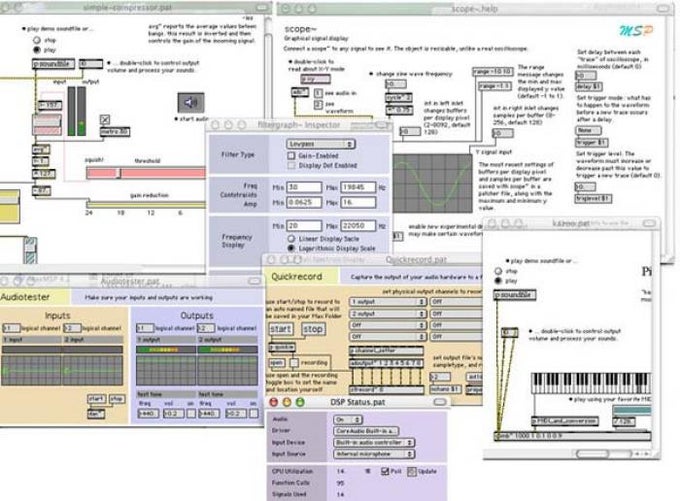680x501 pixels.
Task: Click the 1 input scope display in Audiotester
Action: tap(32, 370)
